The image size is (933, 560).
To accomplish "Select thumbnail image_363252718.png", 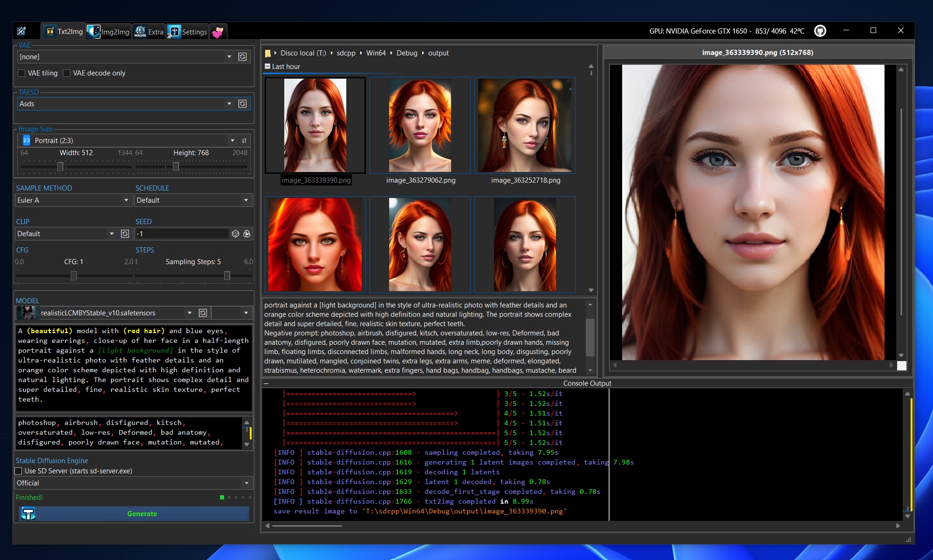I will (x=525, y=125).
